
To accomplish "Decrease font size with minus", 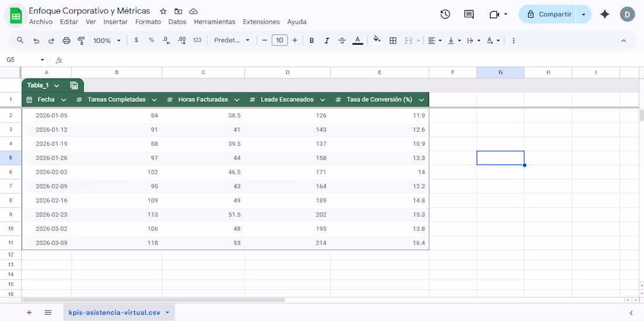I will (x=265, y=40).
